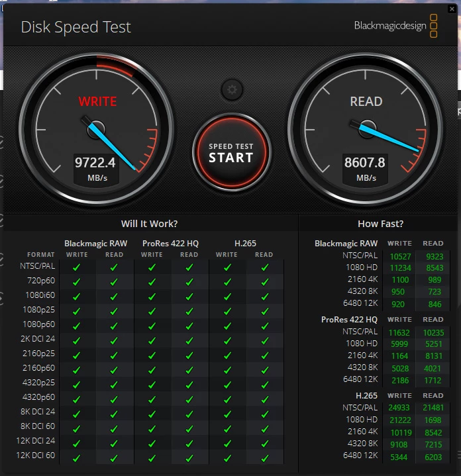Screen dimensions: 461x476
Task: Click 1080p25 ProRes 422 HQ read checkmark
Action: (x=189, y=311)
